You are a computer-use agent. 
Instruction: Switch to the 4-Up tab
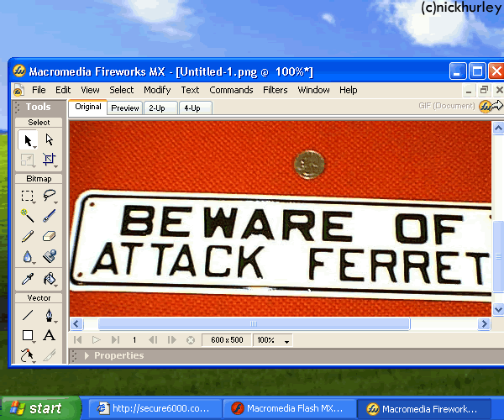pos(196,108)
